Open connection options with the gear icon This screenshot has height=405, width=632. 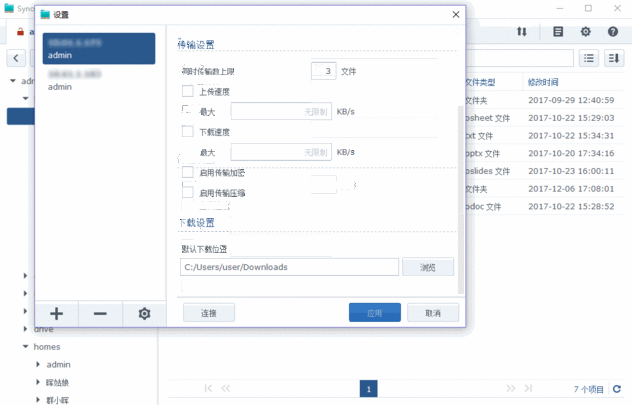point(144,313)
